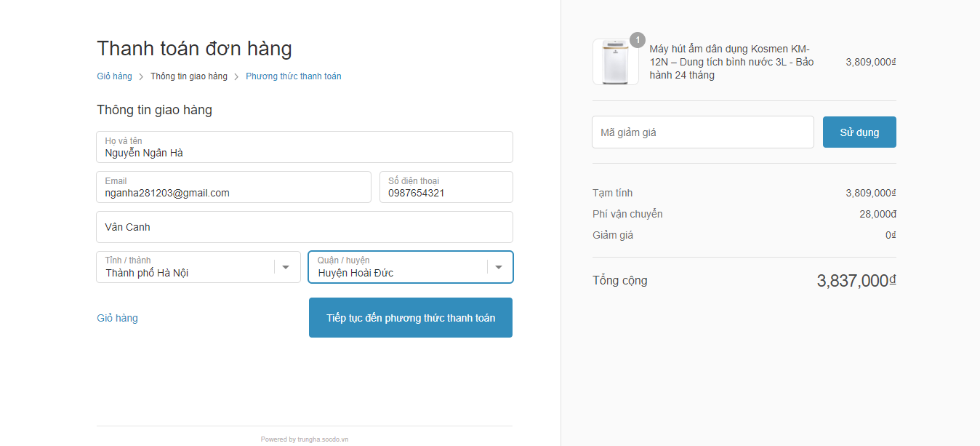Open the Huyện Hoài Đức district selector
This screenshot has width=980, height=446.
pos(398,267)
